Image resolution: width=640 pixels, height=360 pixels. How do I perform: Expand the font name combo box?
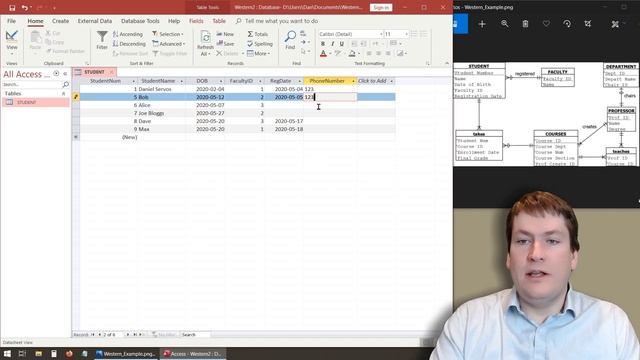381,34
